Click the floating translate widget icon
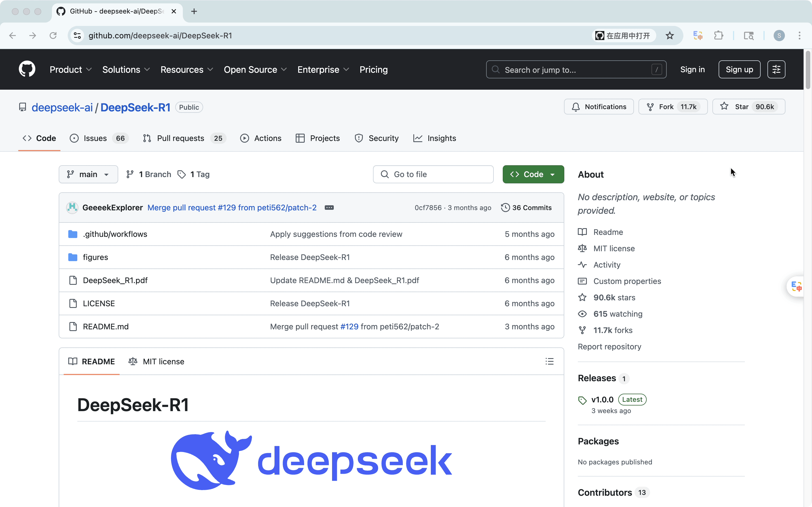 (x=796, y=286)
